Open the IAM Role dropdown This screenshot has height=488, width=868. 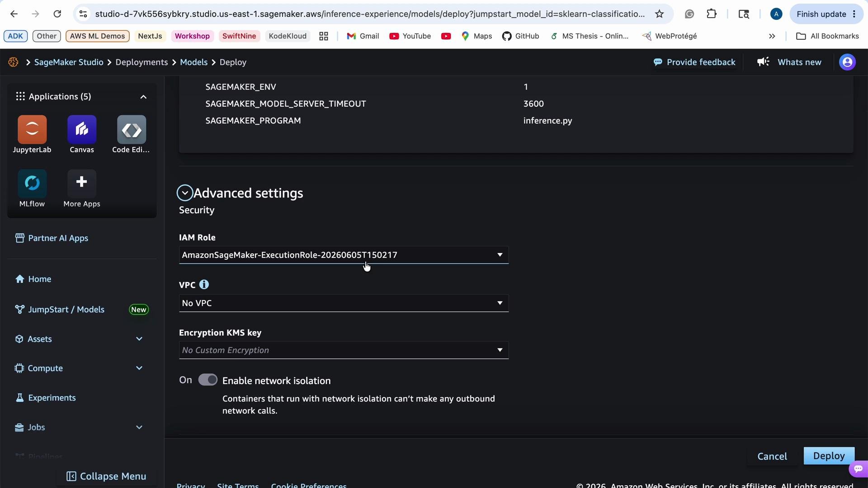click(x=344, y=255)
